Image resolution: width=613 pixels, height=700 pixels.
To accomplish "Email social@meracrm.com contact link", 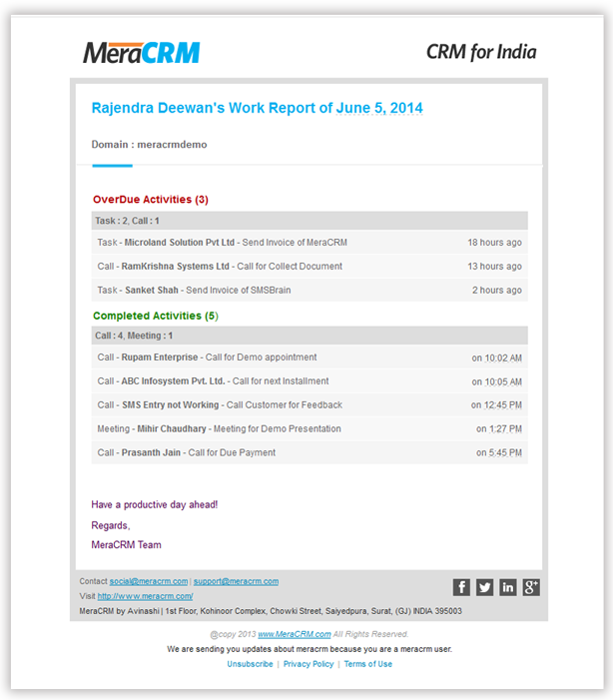I will [149, 581].
